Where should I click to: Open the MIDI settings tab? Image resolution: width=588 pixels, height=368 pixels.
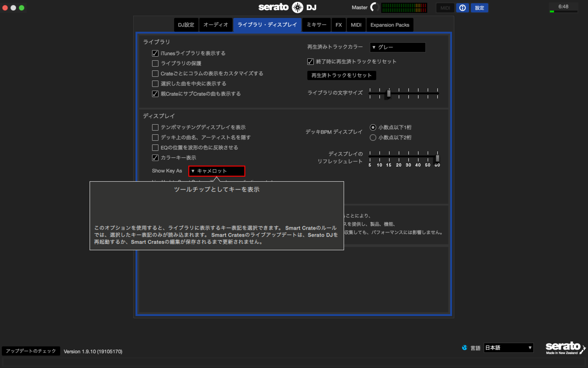pyautogui.click(x=356, y=25)
